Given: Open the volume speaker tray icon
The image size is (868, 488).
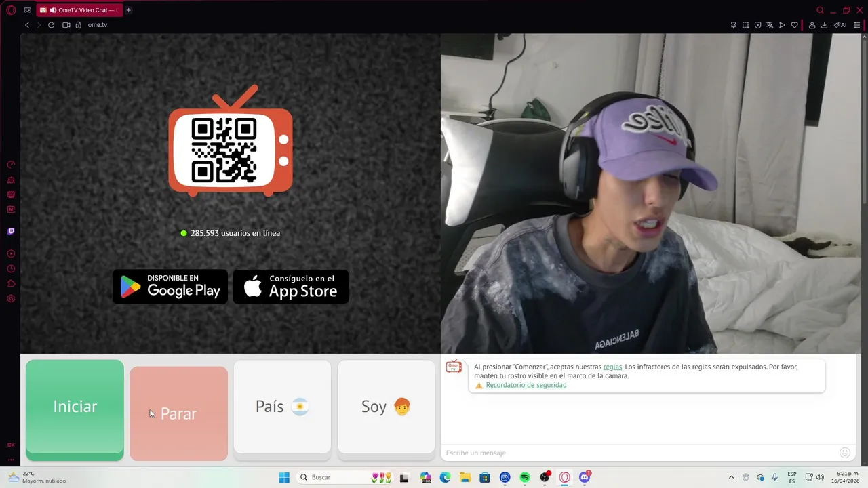Looking at the screenshot, I should tap(820, 477).
